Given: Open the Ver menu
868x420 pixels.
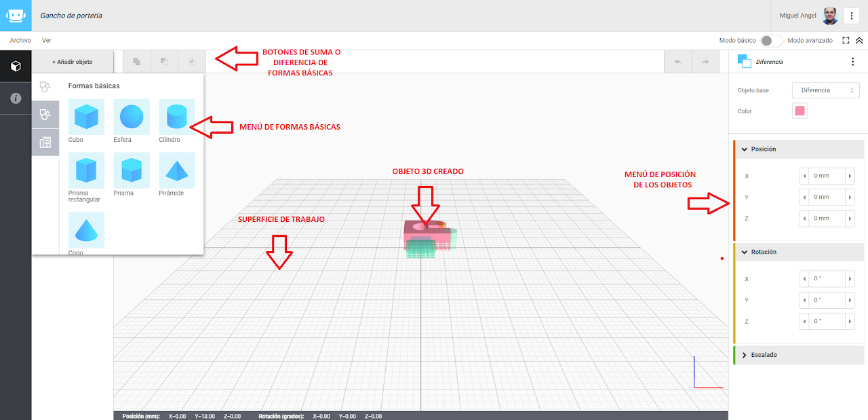Looking at the screenshot, I should tap(47, 41).
